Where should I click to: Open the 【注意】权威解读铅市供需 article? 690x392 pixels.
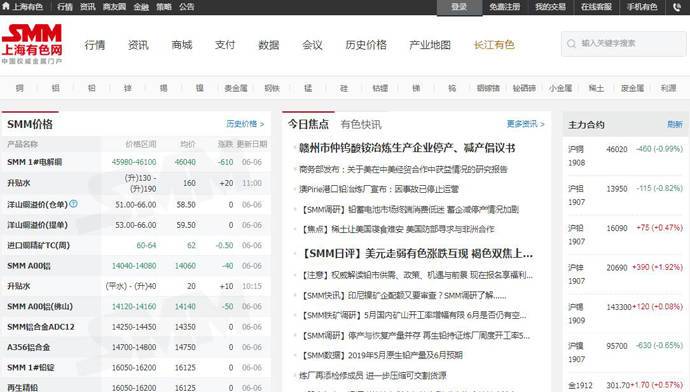click(417, 275)
